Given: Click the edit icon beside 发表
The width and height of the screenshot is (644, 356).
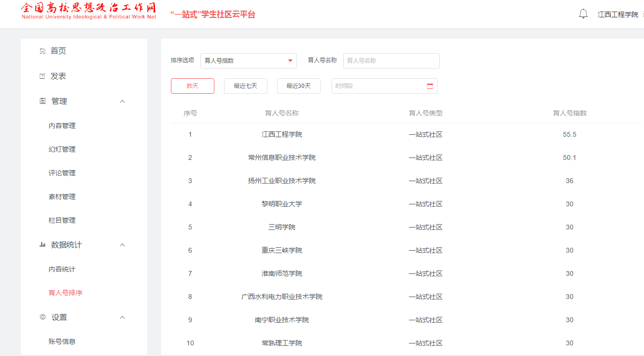Looking at the screenshot, I should click(x=42, y=76).
